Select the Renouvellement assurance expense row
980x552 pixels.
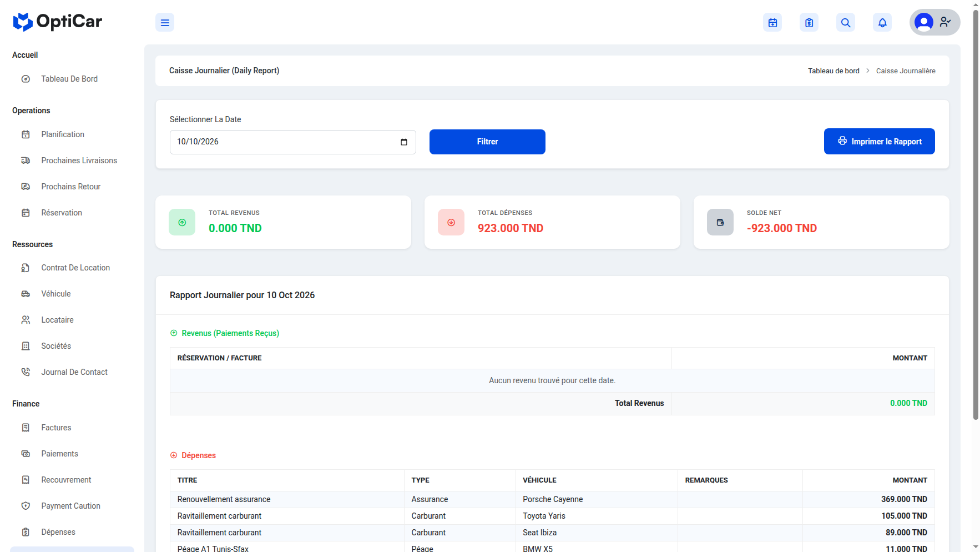[x=552, y=499]
